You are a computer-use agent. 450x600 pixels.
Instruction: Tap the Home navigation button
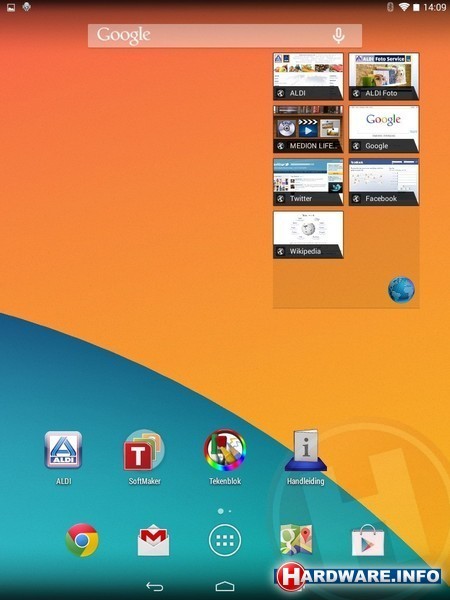225,586
